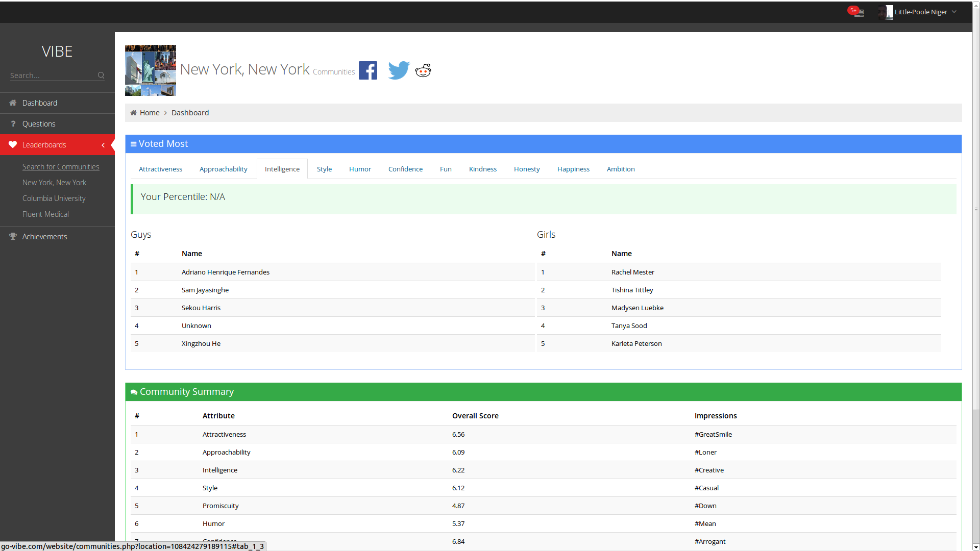Open the Ambition tab

click(x=620, y=169)
